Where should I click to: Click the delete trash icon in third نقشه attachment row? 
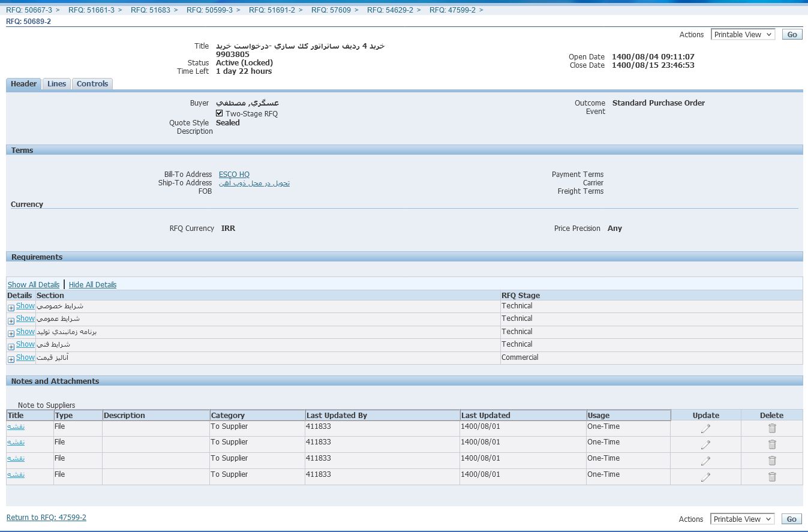(772, 461)
